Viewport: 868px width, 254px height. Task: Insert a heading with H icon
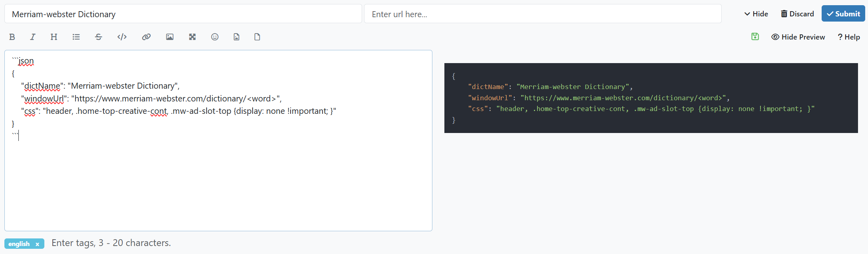pos(54,37)
